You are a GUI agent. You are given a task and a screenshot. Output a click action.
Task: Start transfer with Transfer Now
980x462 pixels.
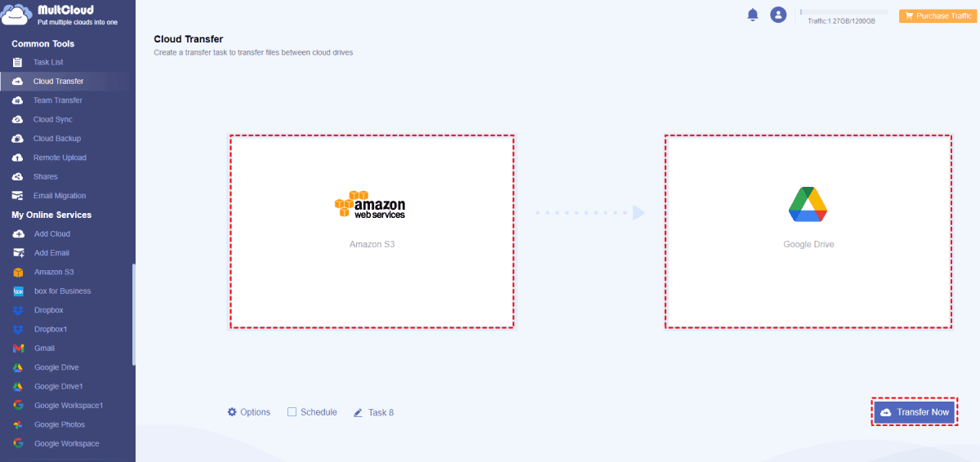point(914,412)
